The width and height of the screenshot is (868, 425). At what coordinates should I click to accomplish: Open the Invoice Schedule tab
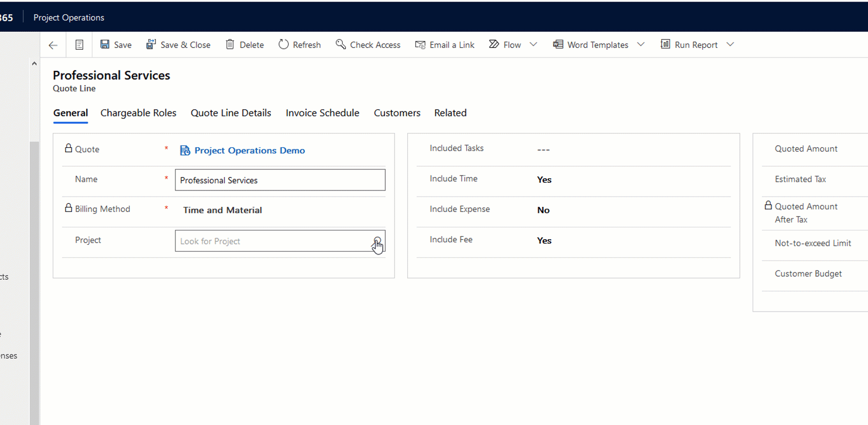pos(323,113)
